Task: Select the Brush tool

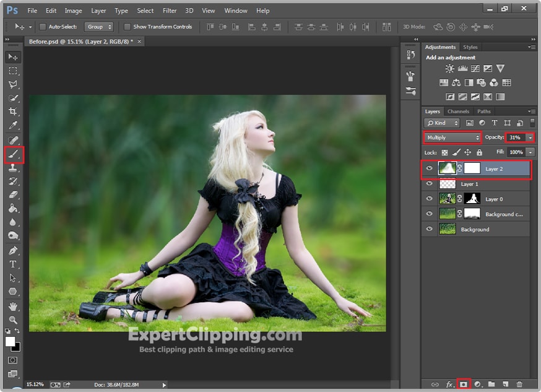Action: coord(13,154)
